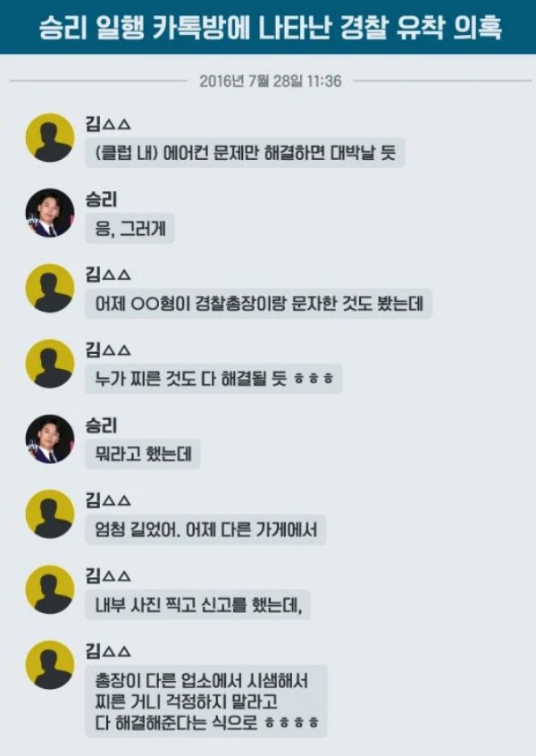Viewport: 536px width, 756px height.
Task: Click the first '승리' sender name
Action: (x=101, y=199)
